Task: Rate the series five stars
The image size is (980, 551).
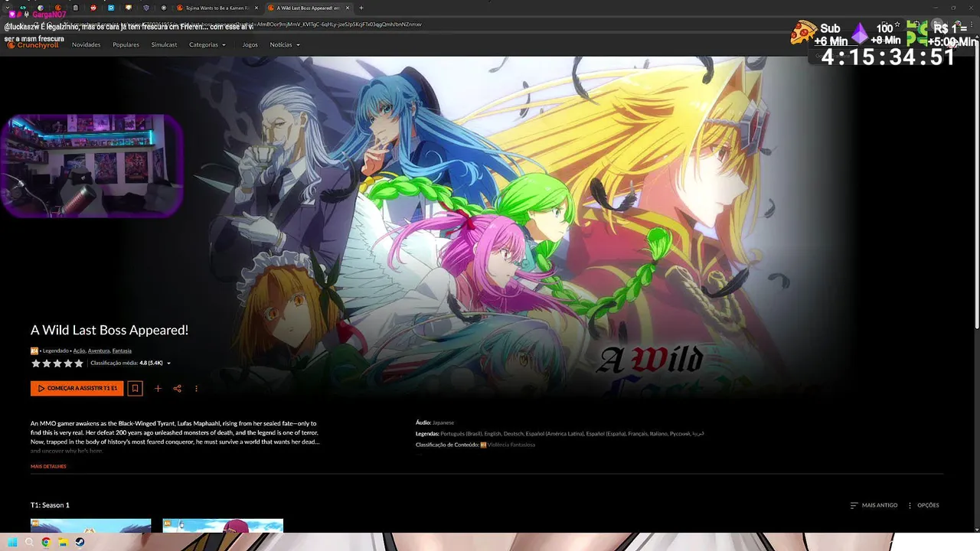Action: click(78, 364)
